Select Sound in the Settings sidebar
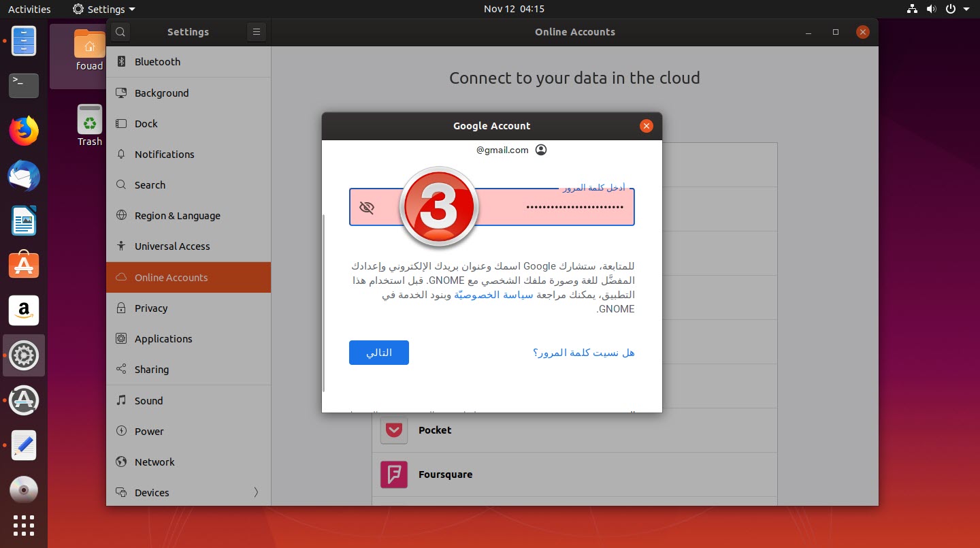Image resolution: width=980 pixels, height=548 pixels. pyautogui.click(x=189, y=401)
